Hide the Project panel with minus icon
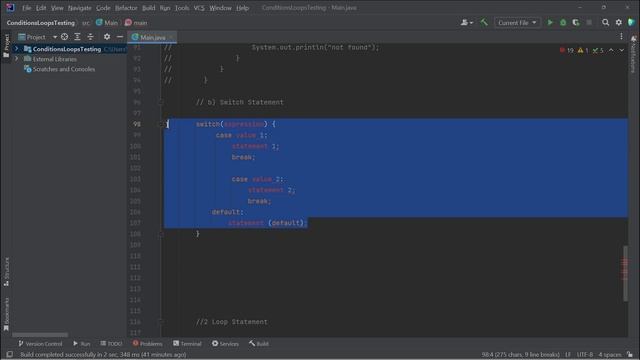Image resolution: width=640 pixels, height=360 pixels. click(120, 37)
